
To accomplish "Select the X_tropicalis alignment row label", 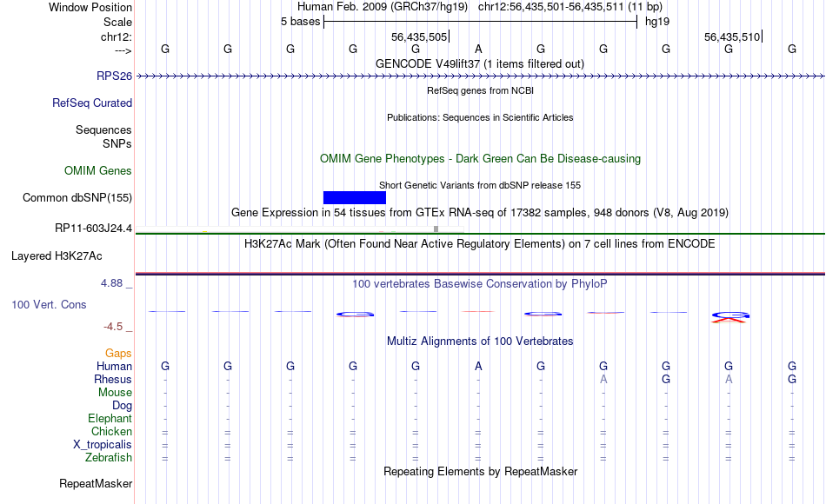I will [x=103, y=445].
